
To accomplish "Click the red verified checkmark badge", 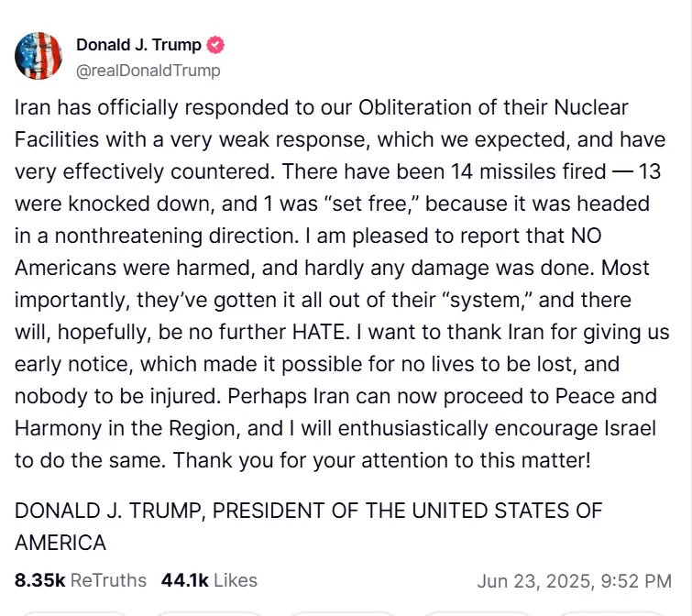I will point(215,45).
